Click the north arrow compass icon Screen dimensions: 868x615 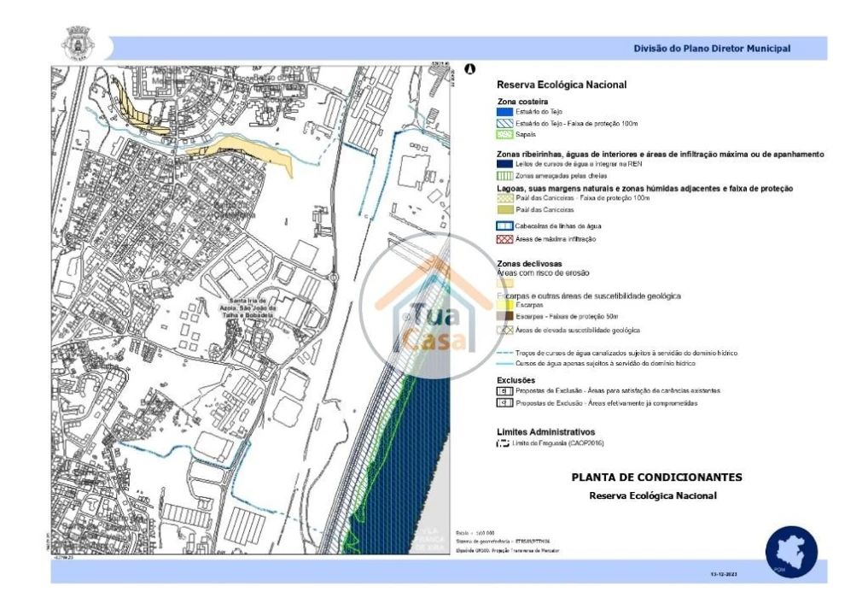pos(469,68)
